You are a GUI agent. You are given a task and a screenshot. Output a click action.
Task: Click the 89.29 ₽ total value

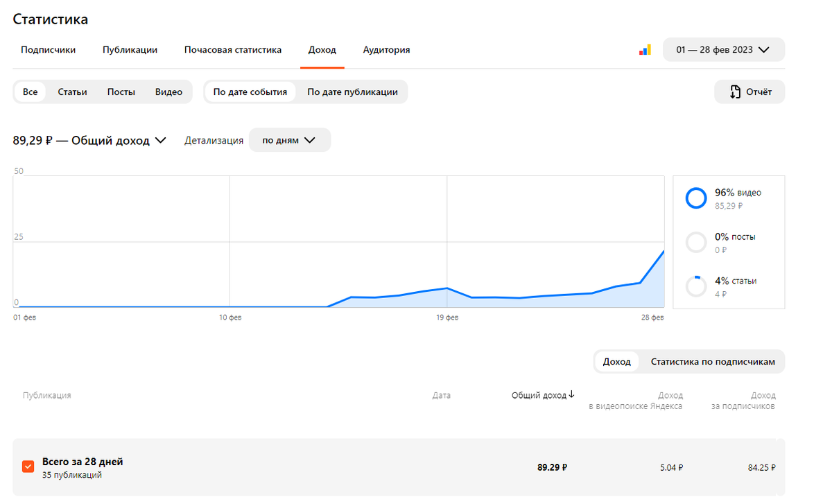(x=552, y=467)
